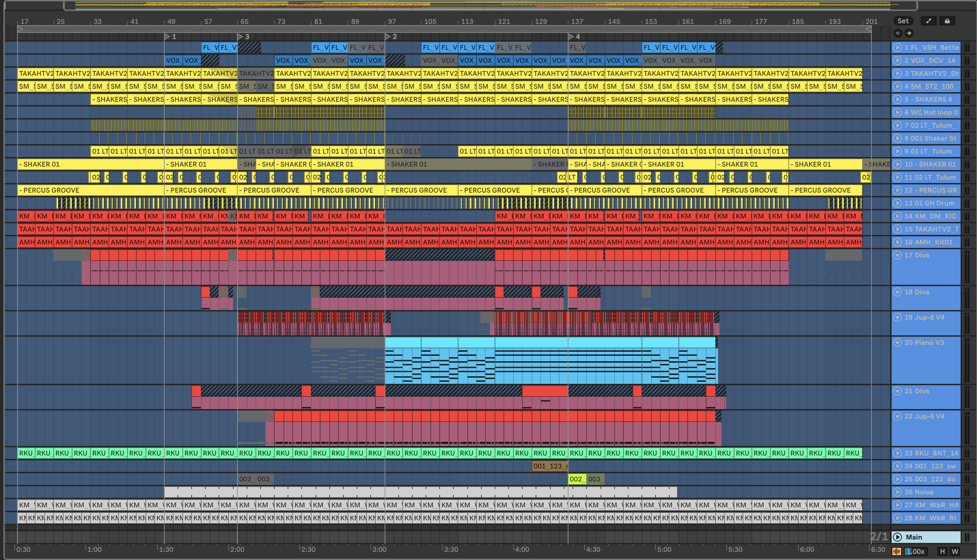The height and width of the screenshot is (560, 977).
Task: Click the 28 KM_WbR_RI track name
Action: pos(930,518)
